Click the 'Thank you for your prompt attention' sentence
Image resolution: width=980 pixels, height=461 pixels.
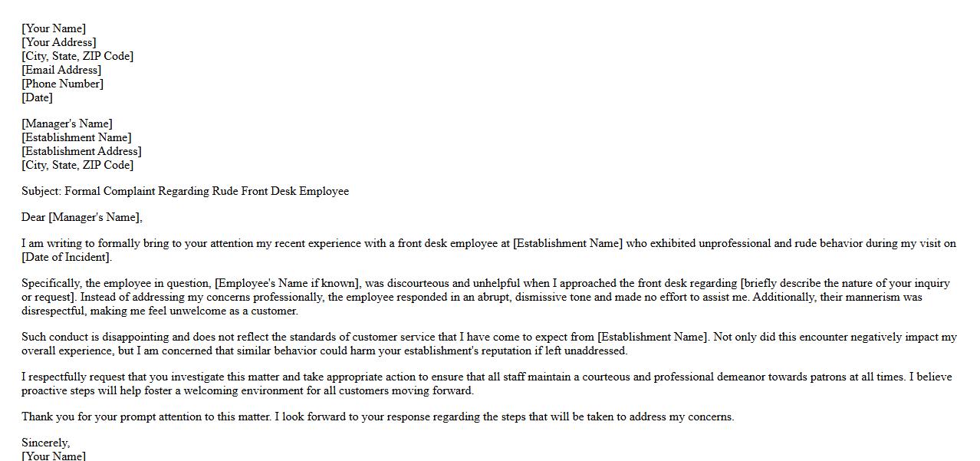point(377,417)
